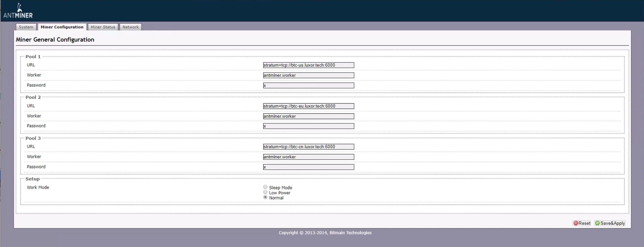The width and height of the screenshot is (644, 247).
Task: Click the green Save&Apply check icon
Action: [597, 223]
